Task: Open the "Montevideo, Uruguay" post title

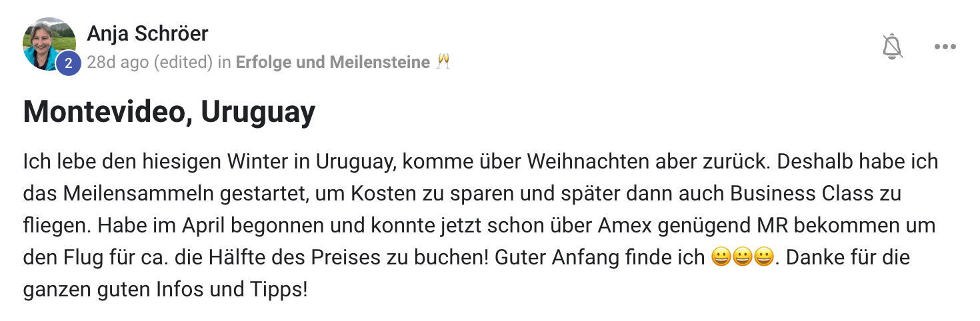Action: pyautogui.click(x=169, y=113)
